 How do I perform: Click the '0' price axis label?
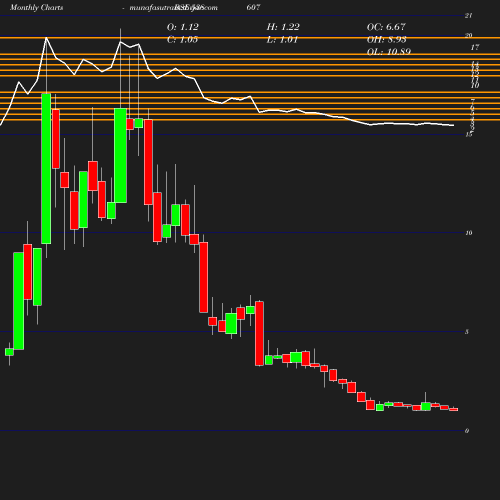point(467,431)
